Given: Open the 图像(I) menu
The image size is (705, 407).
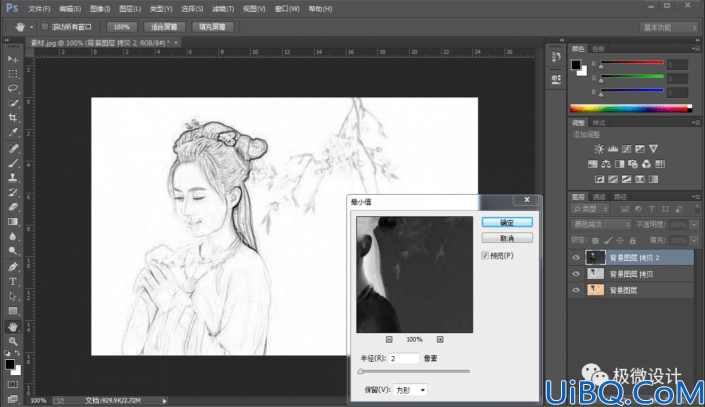Looking at the screenshot, I should 100,9.
